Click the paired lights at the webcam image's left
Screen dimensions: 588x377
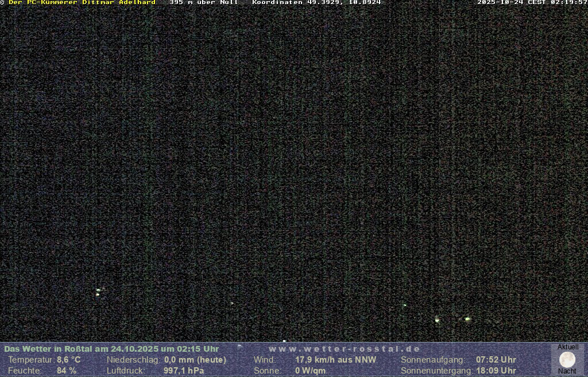pyautogui.click(x=98, y=292)
